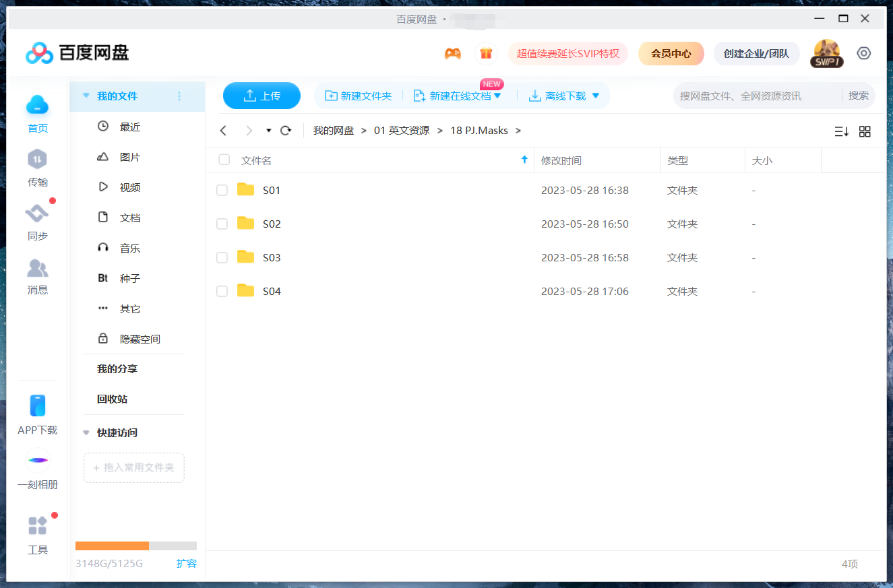Open the 传输 transfers panel
The image size is (893, 588).
pos(37,168)
